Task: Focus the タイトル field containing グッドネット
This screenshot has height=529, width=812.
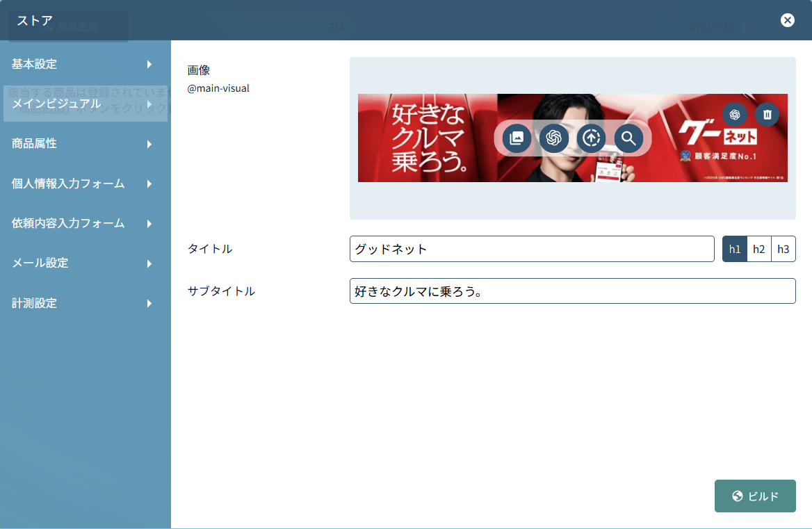Action: [532, 249]
